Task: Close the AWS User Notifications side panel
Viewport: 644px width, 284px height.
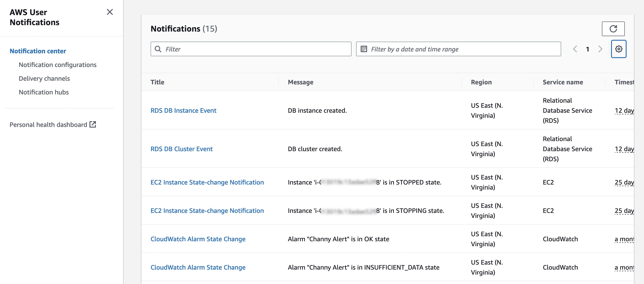Action: pos(110,12)
